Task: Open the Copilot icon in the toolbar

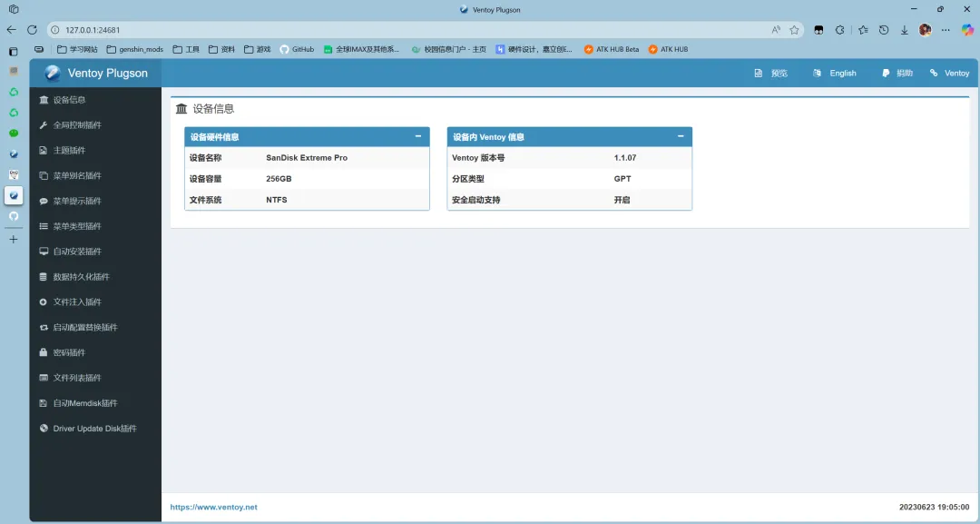Action: click(x=967, y=30)
